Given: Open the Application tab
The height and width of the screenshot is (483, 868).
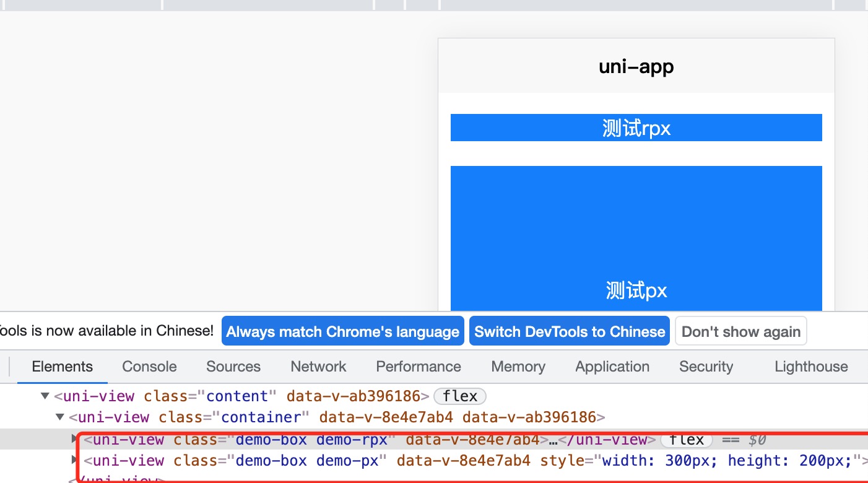Looking at the screenshot, I should pyautogui.click(x=612, y=367).
